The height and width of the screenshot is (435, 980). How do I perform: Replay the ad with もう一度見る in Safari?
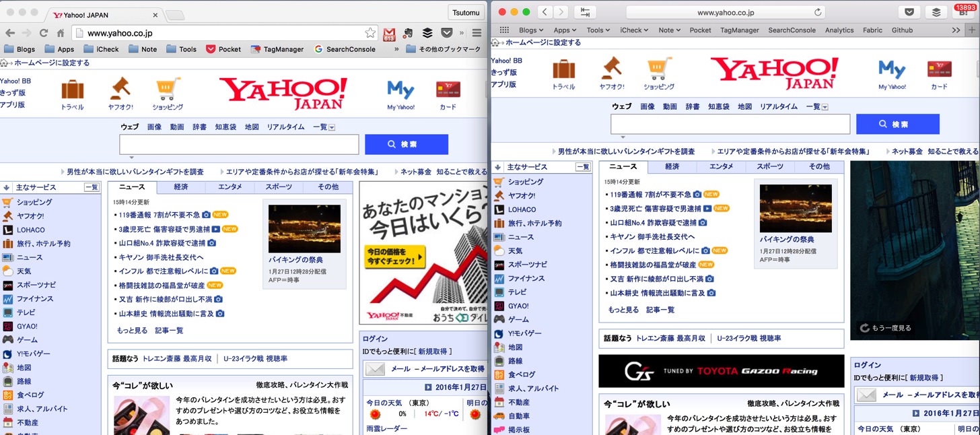tap(884, 328)
